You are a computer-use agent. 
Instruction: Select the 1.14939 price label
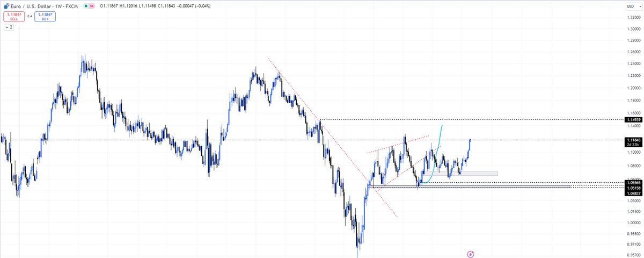pos(634,119)
